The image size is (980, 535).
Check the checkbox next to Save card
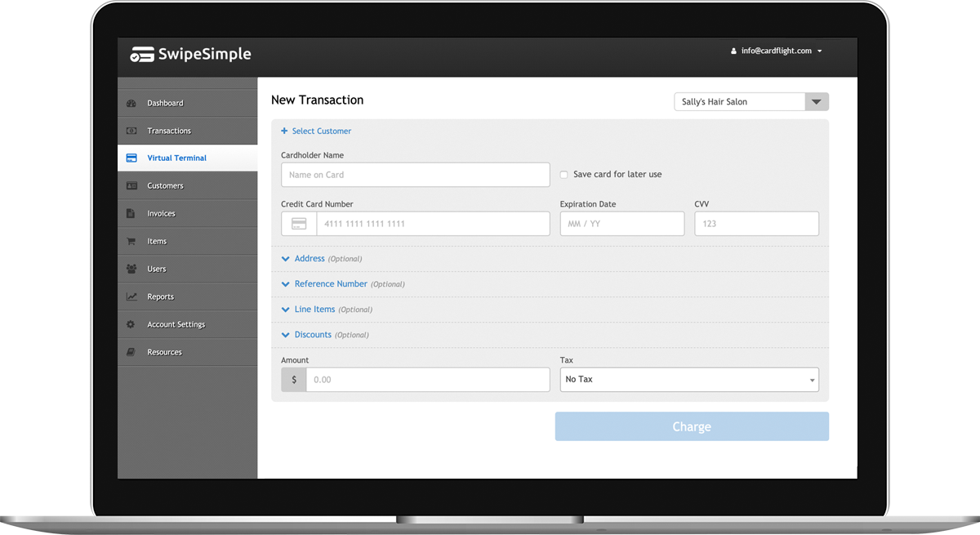563,174
